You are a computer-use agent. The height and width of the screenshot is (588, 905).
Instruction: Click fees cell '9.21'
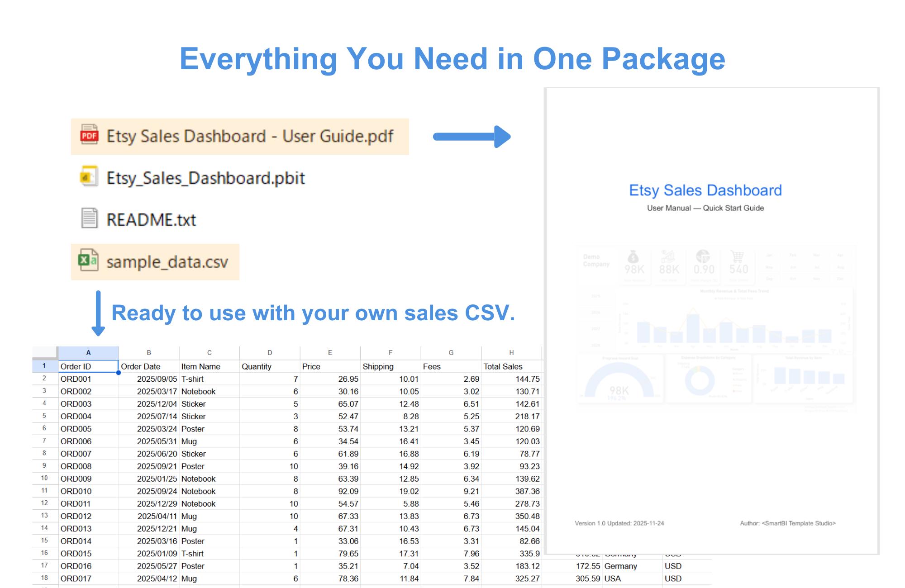(x=451, y=491)
